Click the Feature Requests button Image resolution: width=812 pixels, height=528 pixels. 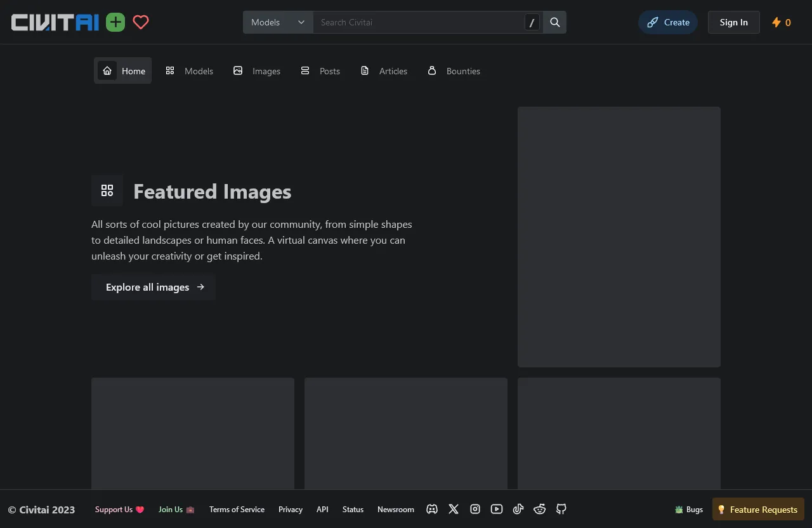tap(758, 509)
